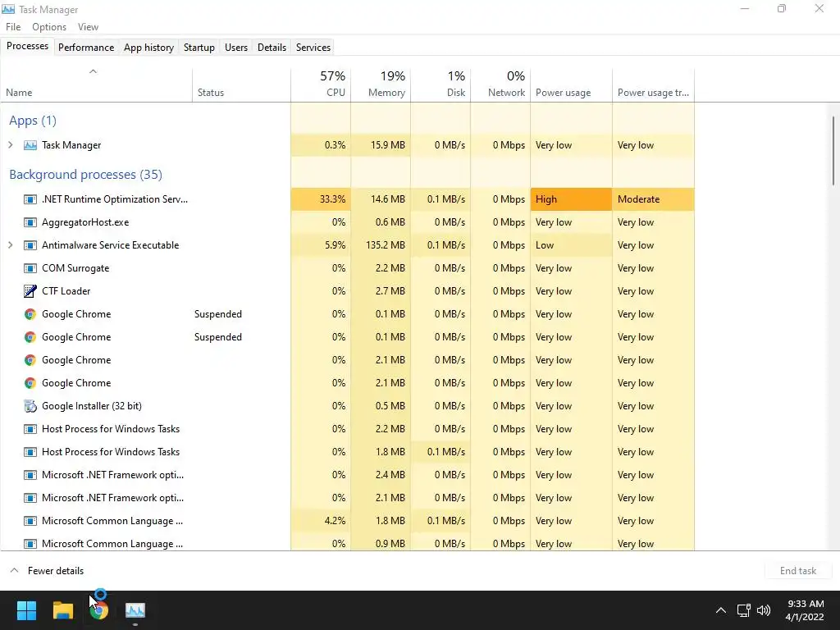Click the 135.2 MB memory cell
The image size is (840, 630).
pyautogui.click(x=381, y=245)
